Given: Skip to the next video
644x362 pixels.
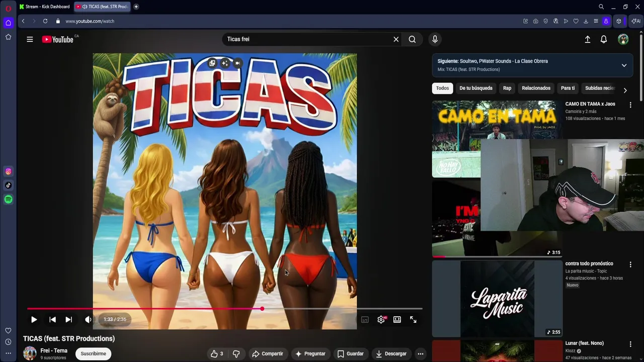Looking at the screenshot, I should tap(68, 319).
